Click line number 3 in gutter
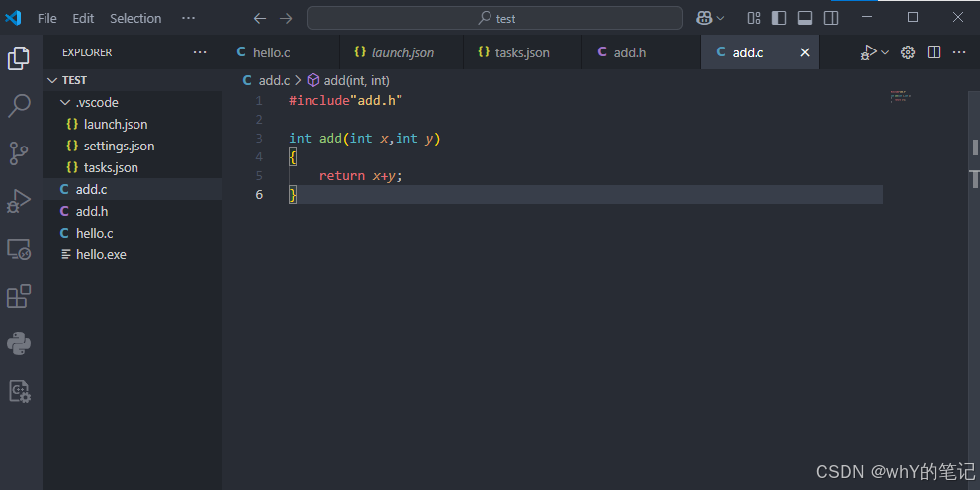 (259, 138)
